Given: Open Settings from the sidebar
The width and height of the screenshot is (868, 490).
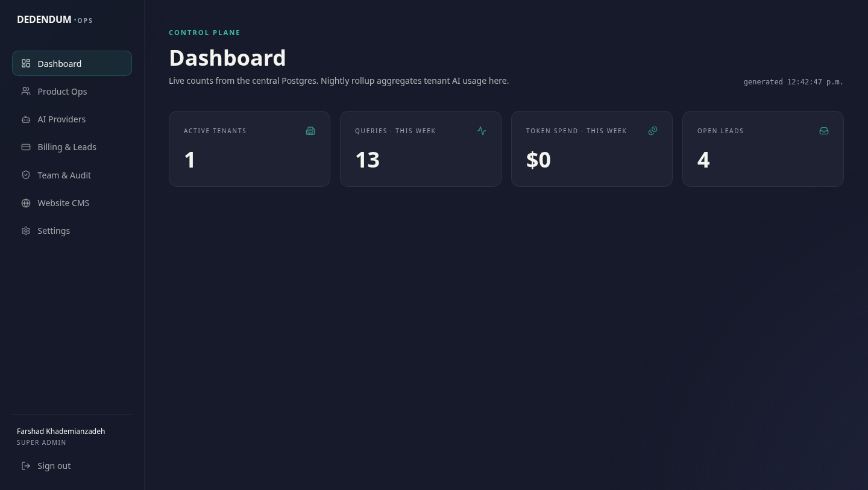Looking at the screenshot, I should pyautogui.click(x=72, y=231).
